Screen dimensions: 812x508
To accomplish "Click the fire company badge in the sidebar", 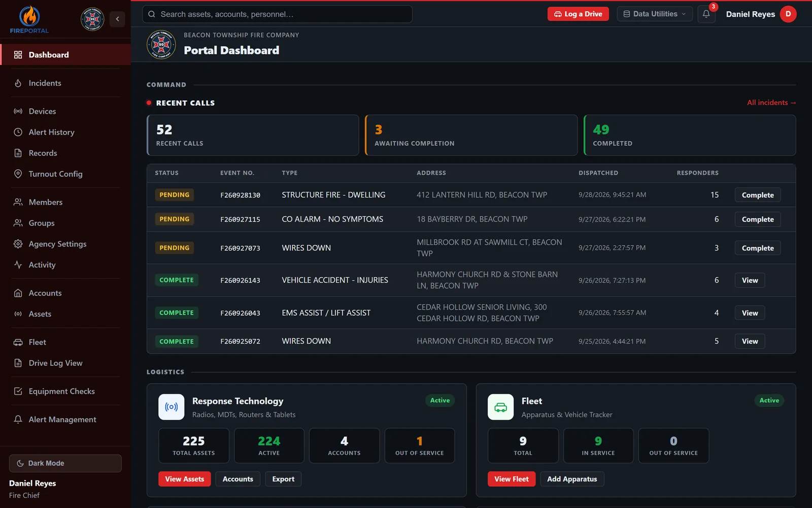I will pos(92,19).
